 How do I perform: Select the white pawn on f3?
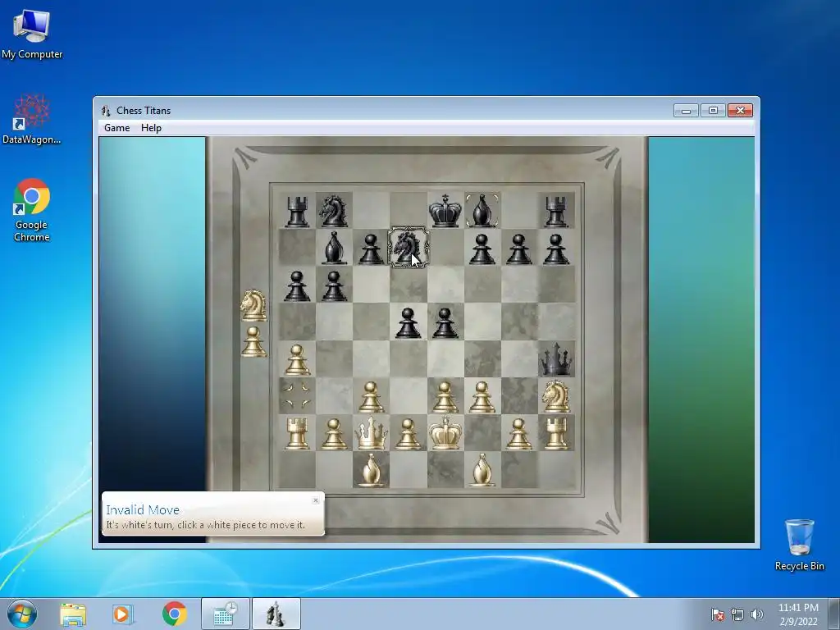pyautogui.click(x=482, y=397)
